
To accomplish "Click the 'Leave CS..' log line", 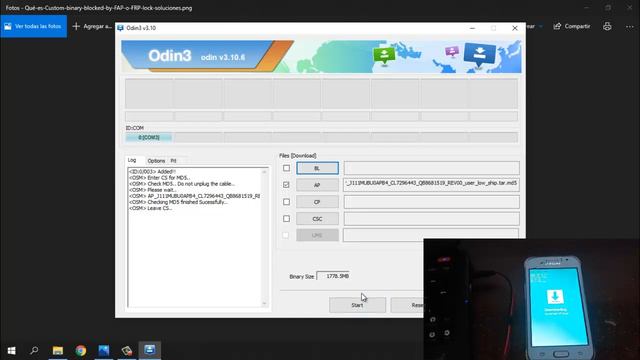I will (151, 208).
